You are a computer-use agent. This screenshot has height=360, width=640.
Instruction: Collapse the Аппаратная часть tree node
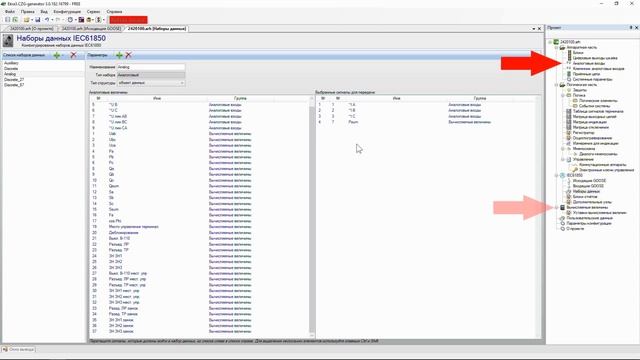[x=556, y=47]
